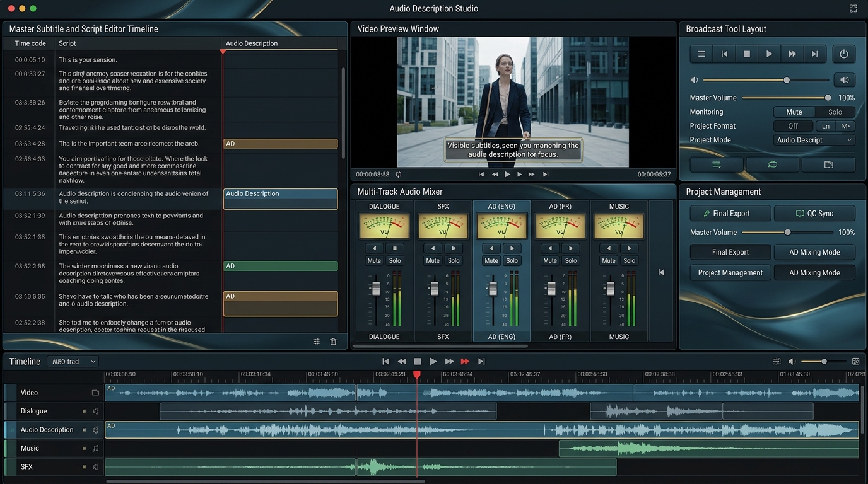The image size is (868, 484).
Task: Click the MUSIC channel left arrow button
Action: tap(609, 248)
